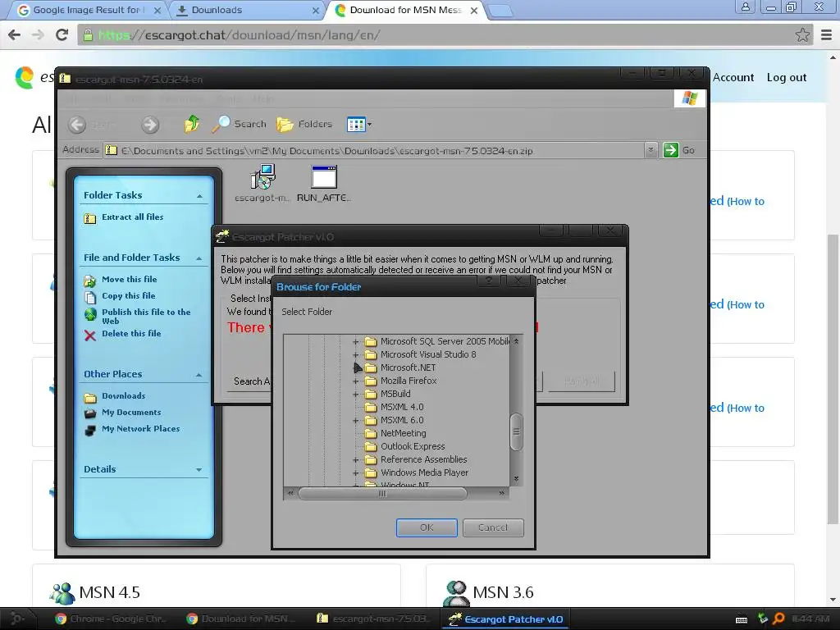Click the Explorer address path field
Image resolution: width=840 pixels, height=630 pixels.
[x=374, y=151]
